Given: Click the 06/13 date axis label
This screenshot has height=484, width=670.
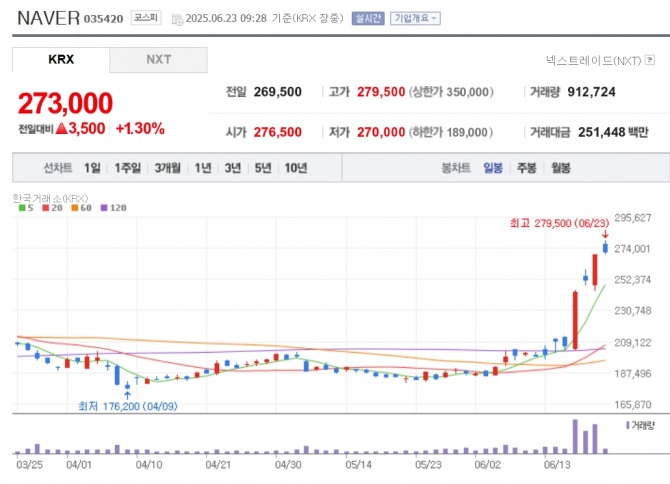Looking at the screenshot, I should pos(557,465).
